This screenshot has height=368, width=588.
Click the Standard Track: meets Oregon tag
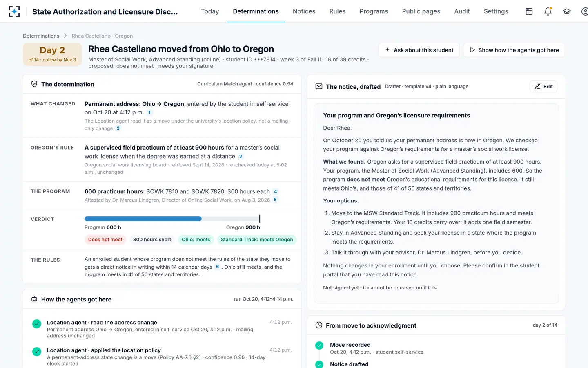[257, 240]
